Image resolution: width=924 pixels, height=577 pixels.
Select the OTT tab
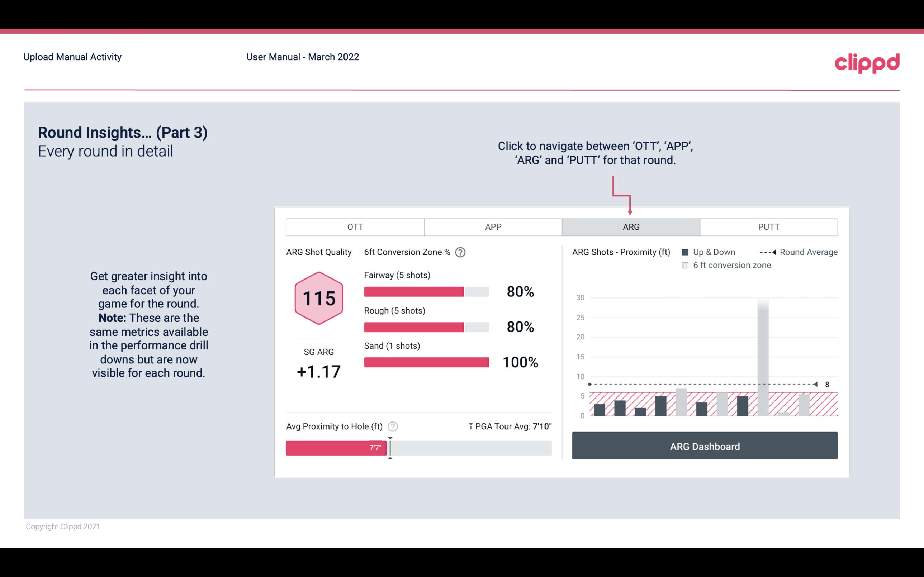355,226
